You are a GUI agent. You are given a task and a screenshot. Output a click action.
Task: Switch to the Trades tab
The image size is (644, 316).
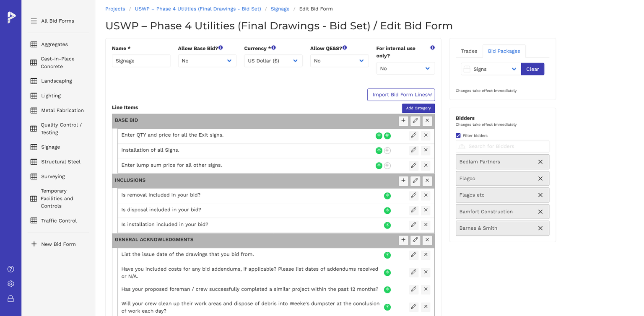point(469,51)
